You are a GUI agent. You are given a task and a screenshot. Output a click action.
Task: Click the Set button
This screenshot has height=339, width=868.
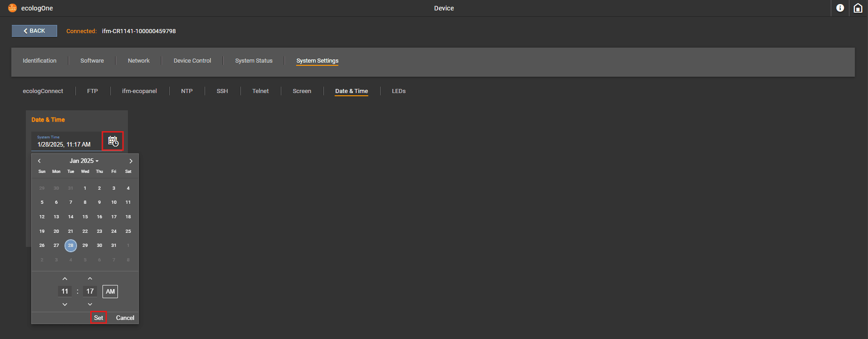pos(98,318)
